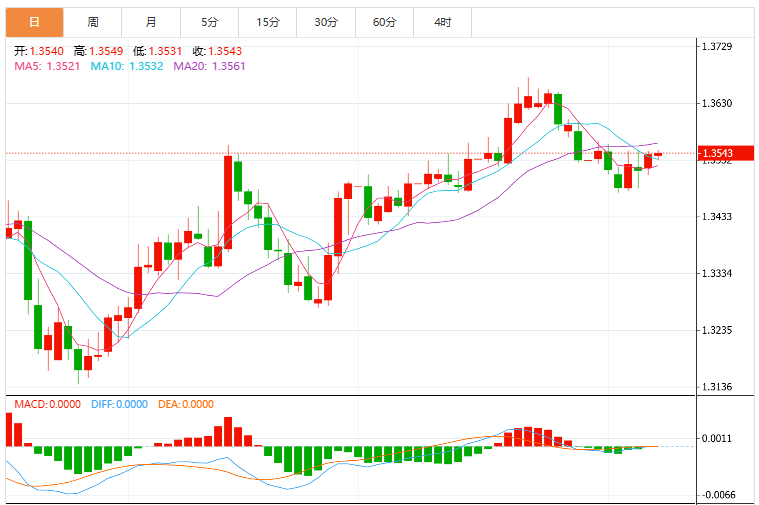Click the MA10 indicator label

(127, 66)
